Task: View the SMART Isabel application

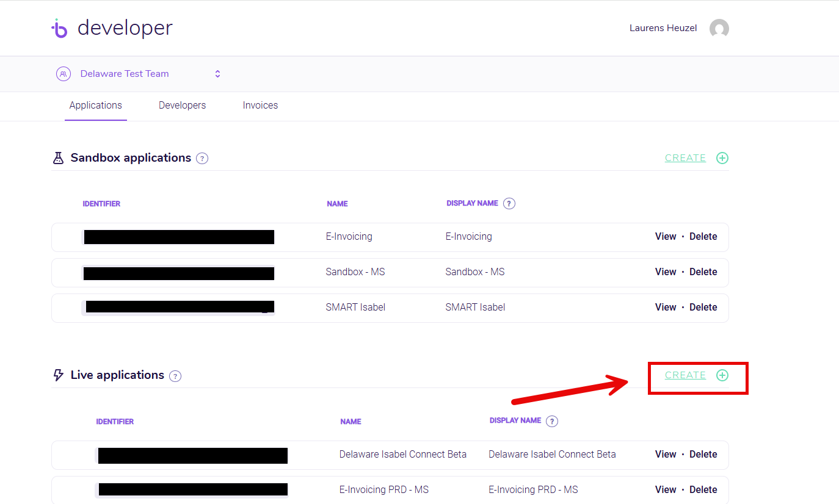Action: tap(666, 308)
